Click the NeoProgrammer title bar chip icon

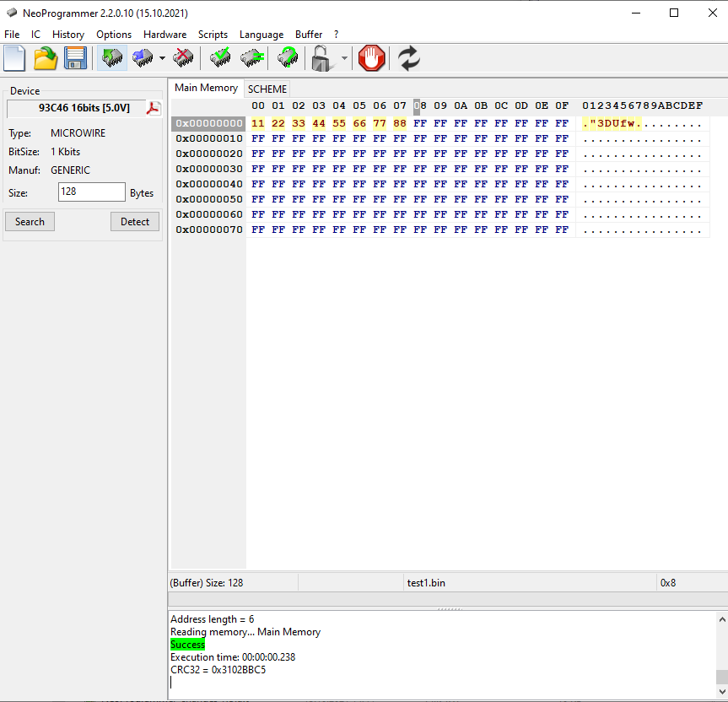[x=12, y=13]
